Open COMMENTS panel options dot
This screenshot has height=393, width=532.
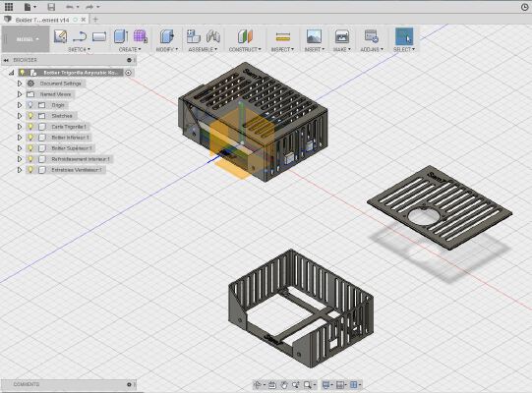click(x=129, y=384)
